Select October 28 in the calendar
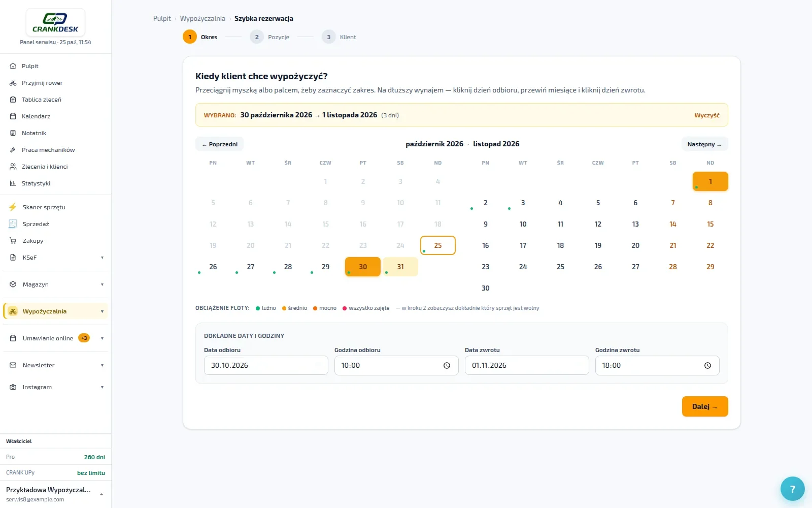The height and width of the screenshot is (508, 812). click(x=288, y=267)
